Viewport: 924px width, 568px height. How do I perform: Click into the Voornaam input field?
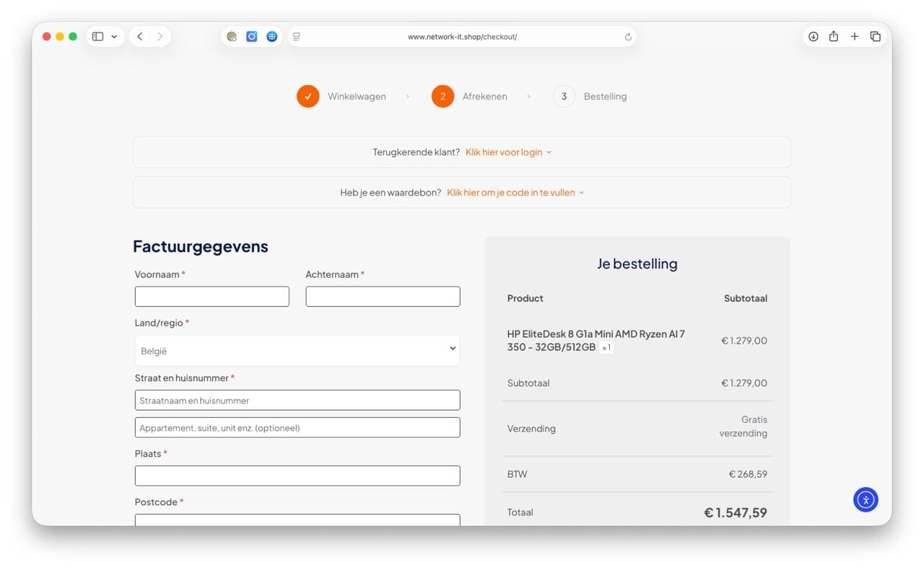(212, 297)
